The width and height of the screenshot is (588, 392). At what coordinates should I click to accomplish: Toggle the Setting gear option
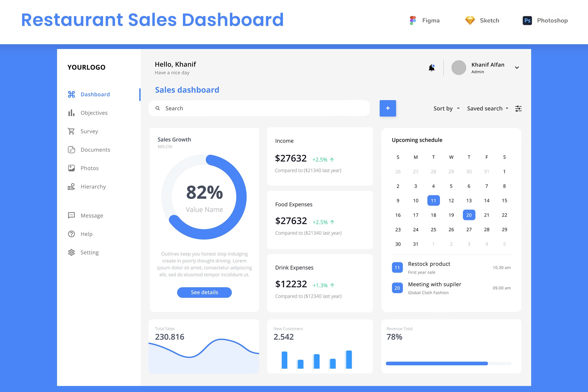[x=72, y=252]
